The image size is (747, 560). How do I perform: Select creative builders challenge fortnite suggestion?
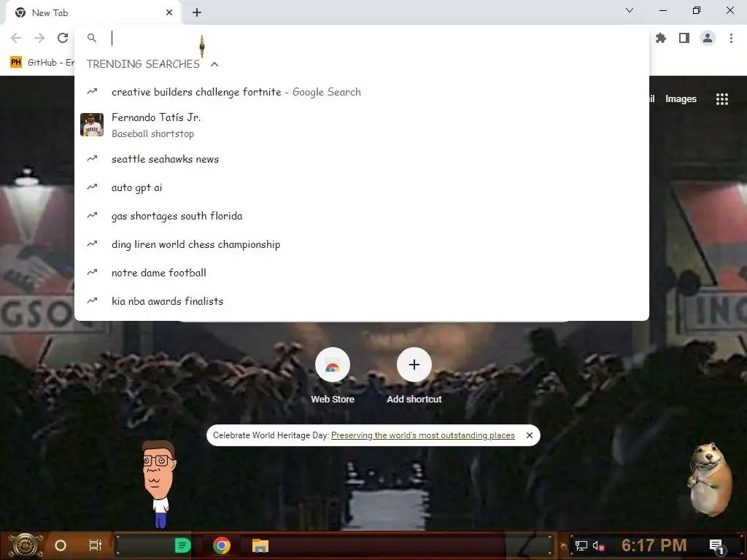point(362,92)
